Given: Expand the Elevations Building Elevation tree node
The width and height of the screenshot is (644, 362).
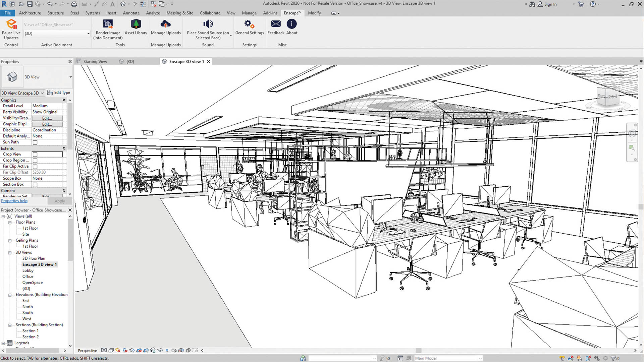Looking at the screenshot, I should tap(10, 294).
